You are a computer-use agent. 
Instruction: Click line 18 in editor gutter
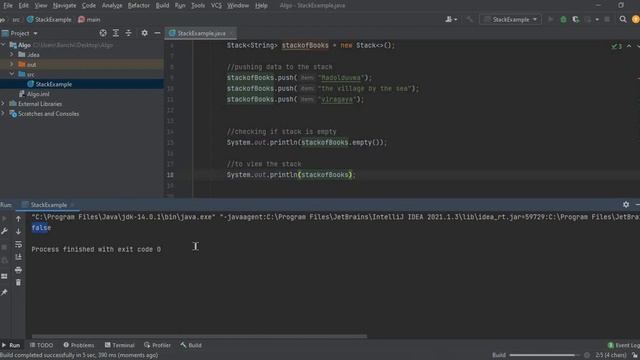pyautogui.click(x=170, y=175)
